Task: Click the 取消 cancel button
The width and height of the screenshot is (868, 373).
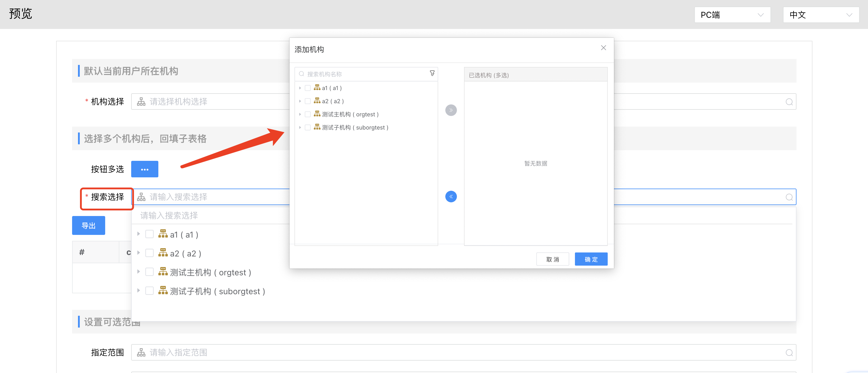Action: [552, 259]
